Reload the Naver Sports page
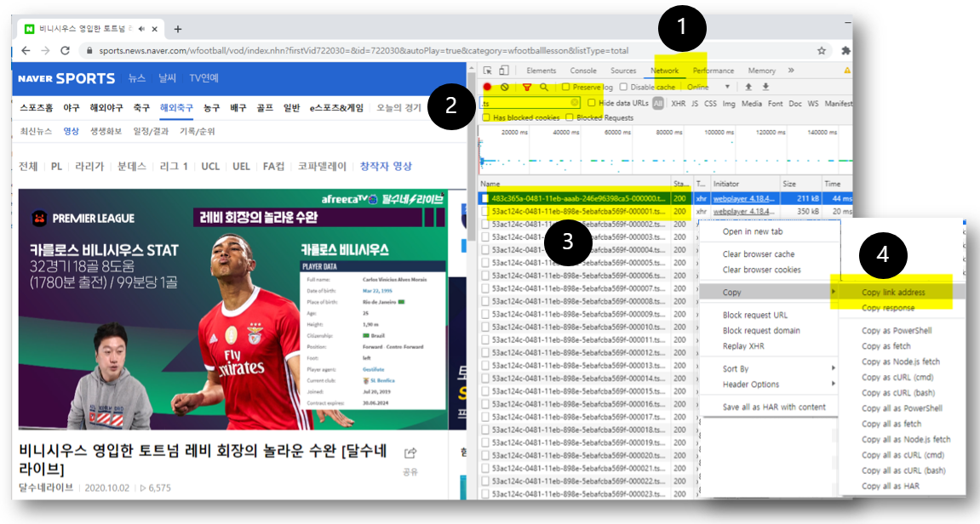Image resolution: width=980 pixels, height=524 pixels. pos(65,50)
